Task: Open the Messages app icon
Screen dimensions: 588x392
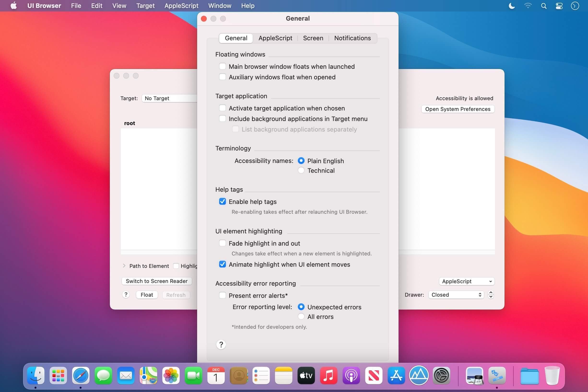Action: [x=103, y=375]
